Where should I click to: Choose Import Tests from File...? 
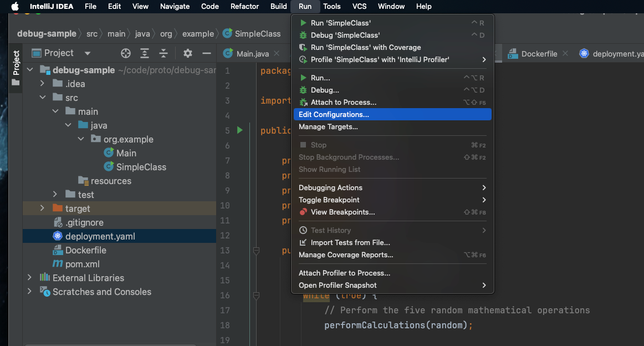pos(392,242)
